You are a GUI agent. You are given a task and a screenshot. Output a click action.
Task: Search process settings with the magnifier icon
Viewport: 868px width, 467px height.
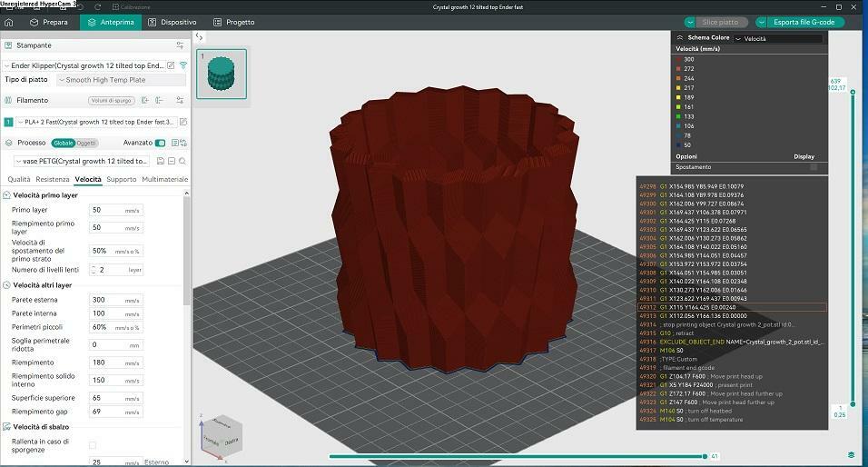tap(182, 161)
